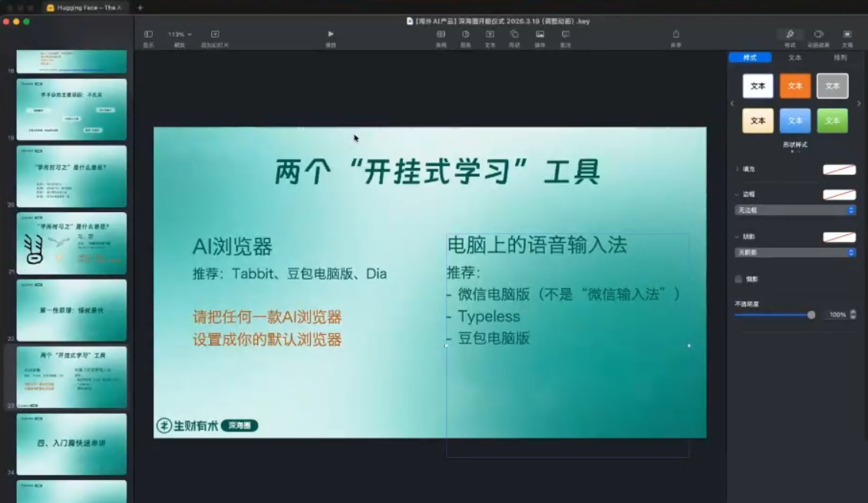
Task: Open the Chart insertion icon
Action: coord(466,34)
